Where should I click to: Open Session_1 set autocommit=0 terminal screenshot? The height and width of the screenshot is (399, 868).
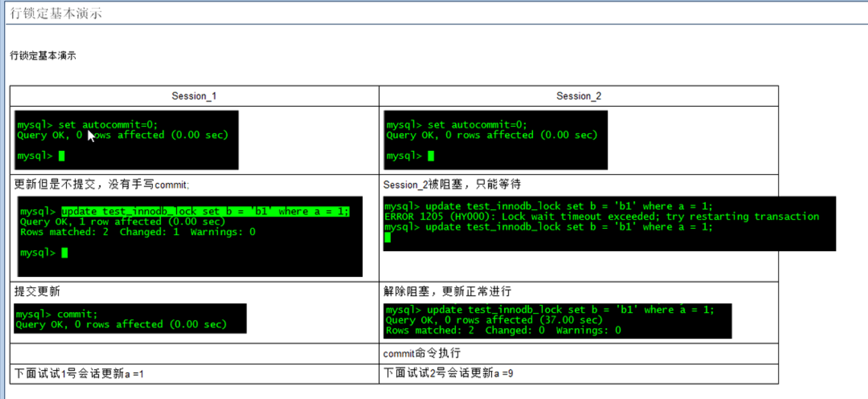click(x=127, y=140)
